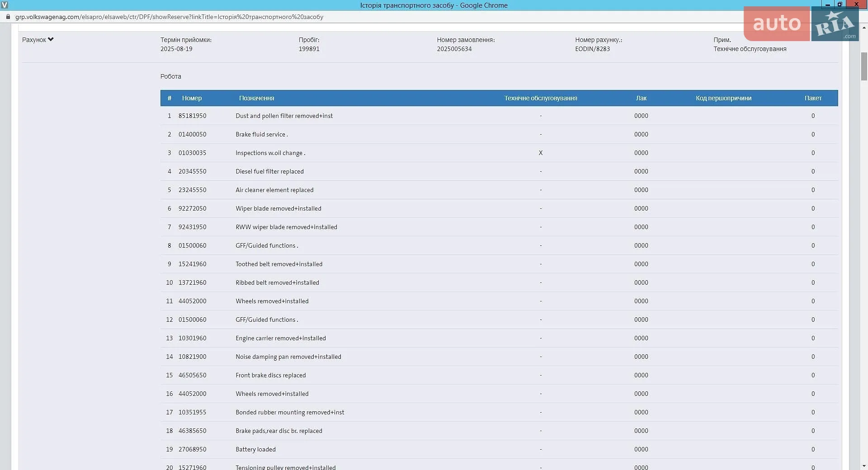
Task: Click the scrollbar down arrow
Action: [864, 465]
